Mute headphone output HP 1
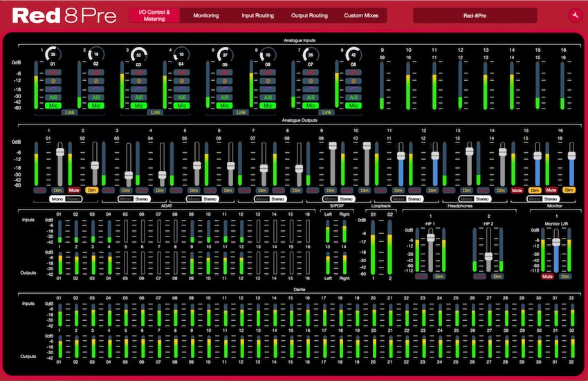The image size is (588, 381). (421, 277)
